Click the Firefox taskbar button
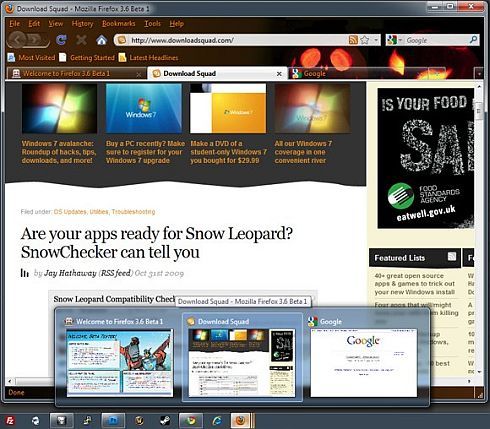Image resolution: width=490 pixels, height=429 pixels. pyautogui.click(x=241, y=421)
